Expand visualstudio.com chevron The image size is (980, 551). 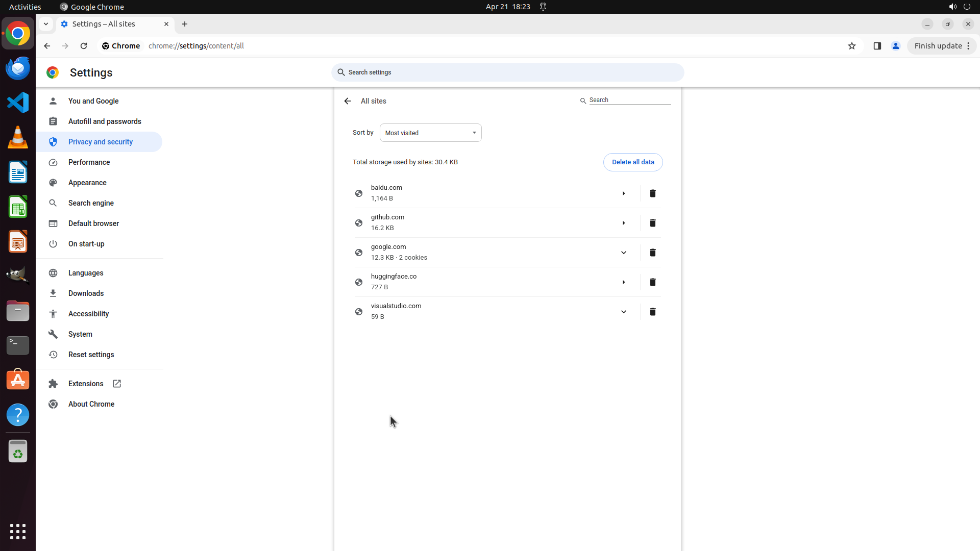[x=623, y=312]
